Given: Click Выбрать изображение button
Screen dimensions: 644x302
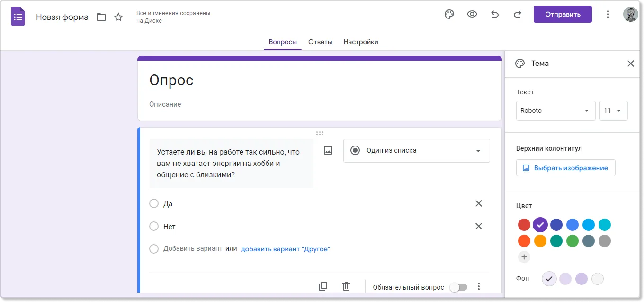Looking at the screenshot, I should pos(566,168).
